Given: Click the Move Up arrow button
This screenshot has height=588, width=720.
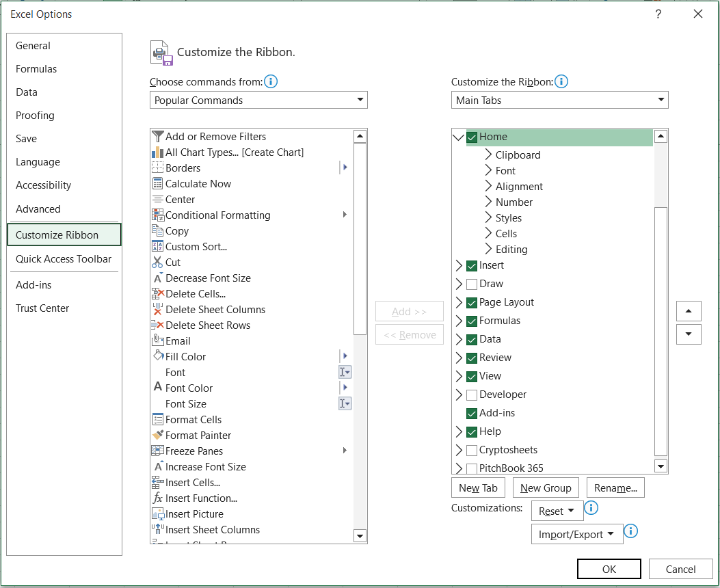Looking at the screenshot, I should click(689, 311).
